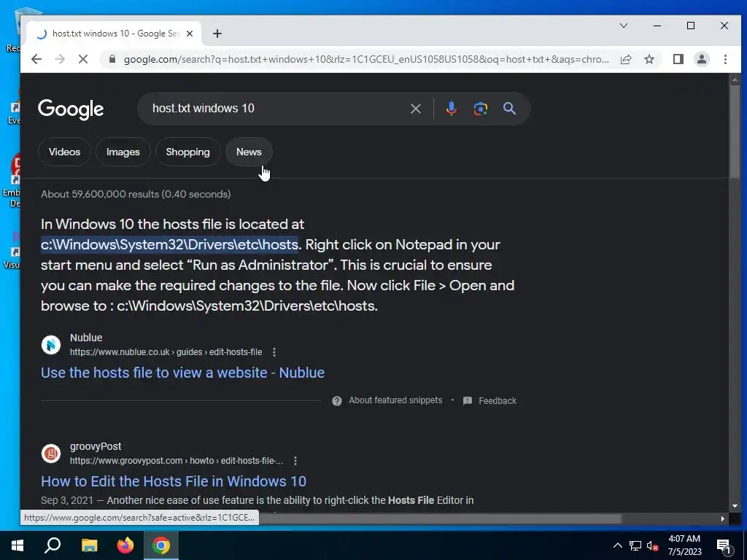Click the nublue.co.uk URL text
The height and width of the screenshot is (560, 747).
pos(166,352)
